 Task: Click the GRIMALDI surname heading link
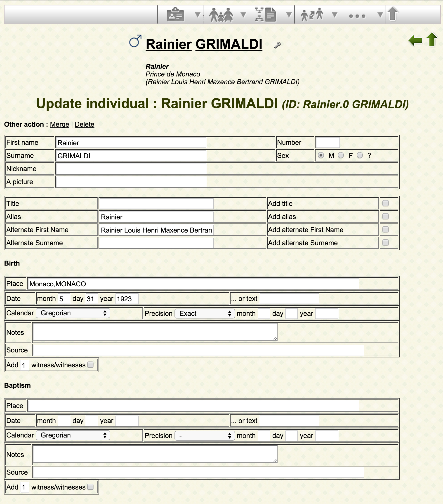pyautogui.click(x=229, y=44)
